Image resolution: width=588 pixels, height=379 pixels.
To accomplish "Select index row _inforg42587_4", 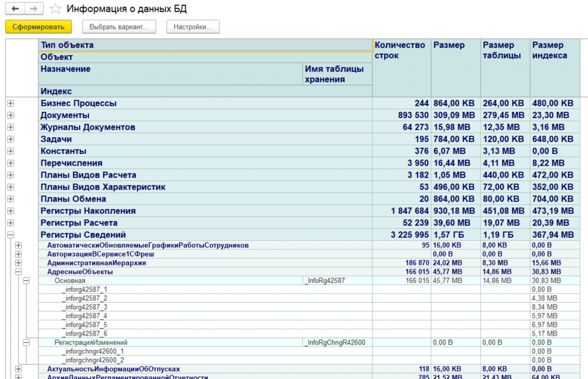I will coord(84,316).
